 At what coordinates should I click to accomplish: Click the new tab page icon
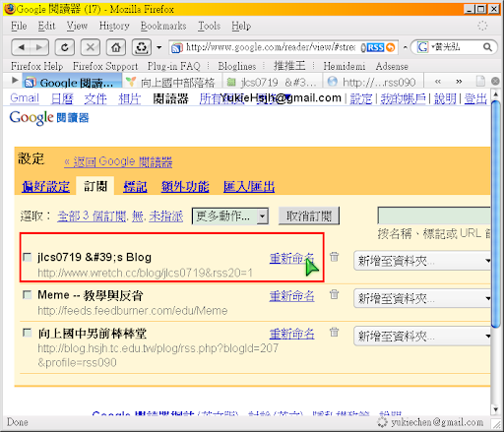click(x=480, y=81)
